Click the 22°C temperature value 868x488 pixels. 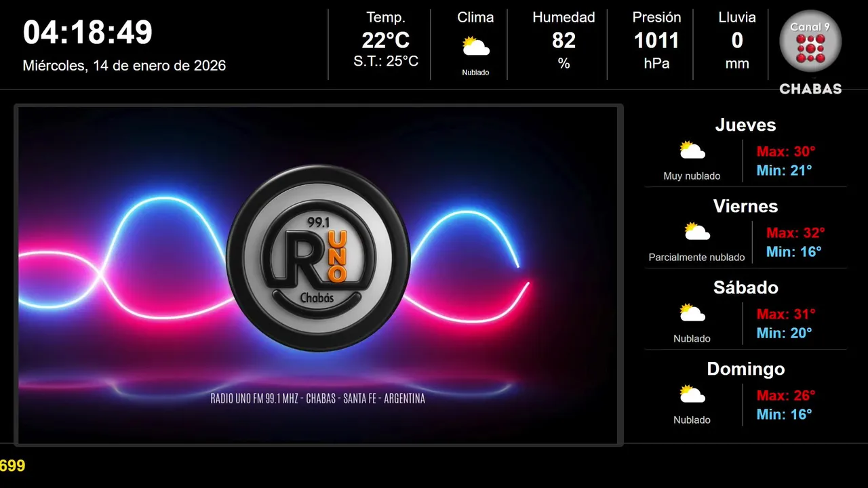386,41
